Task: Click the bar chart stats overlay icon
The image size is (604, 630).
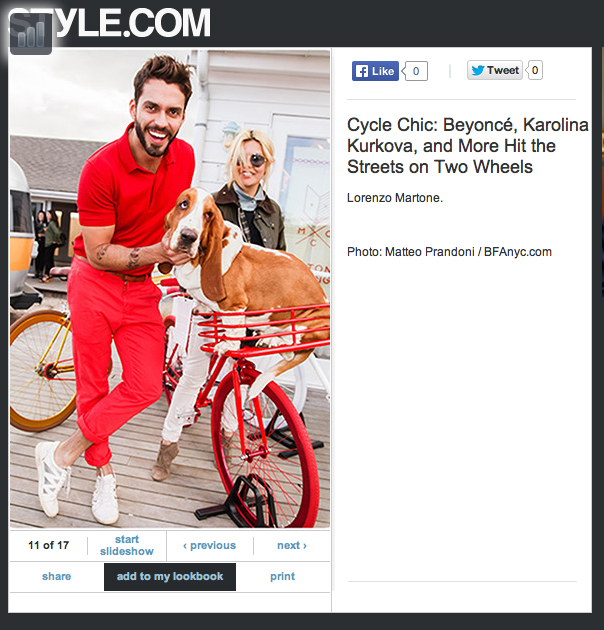Action: point(31,34)
